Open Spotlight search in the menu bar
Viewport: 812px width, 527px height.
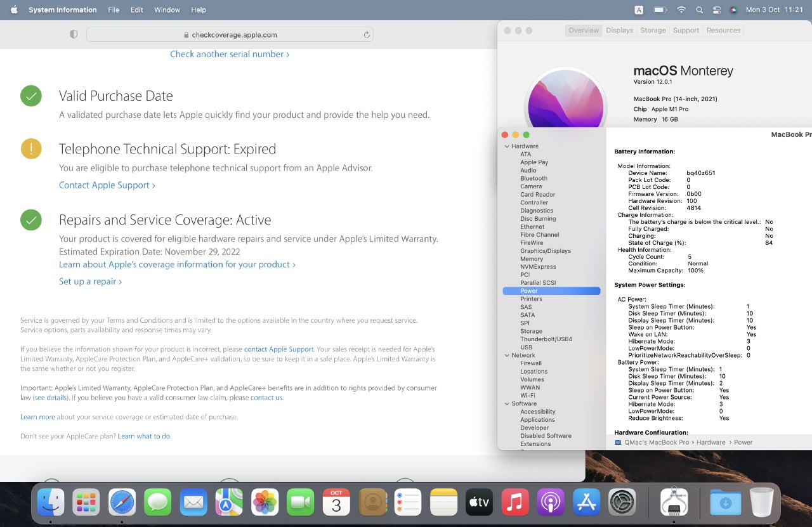point(699,10)
